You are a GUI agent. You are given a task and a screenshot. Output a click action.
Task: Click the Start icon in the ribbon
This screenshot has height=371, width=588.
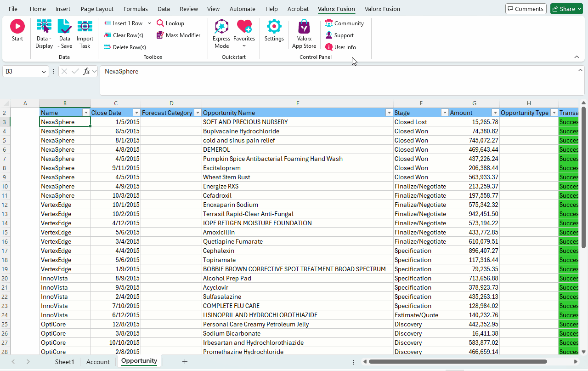point(17,30)
